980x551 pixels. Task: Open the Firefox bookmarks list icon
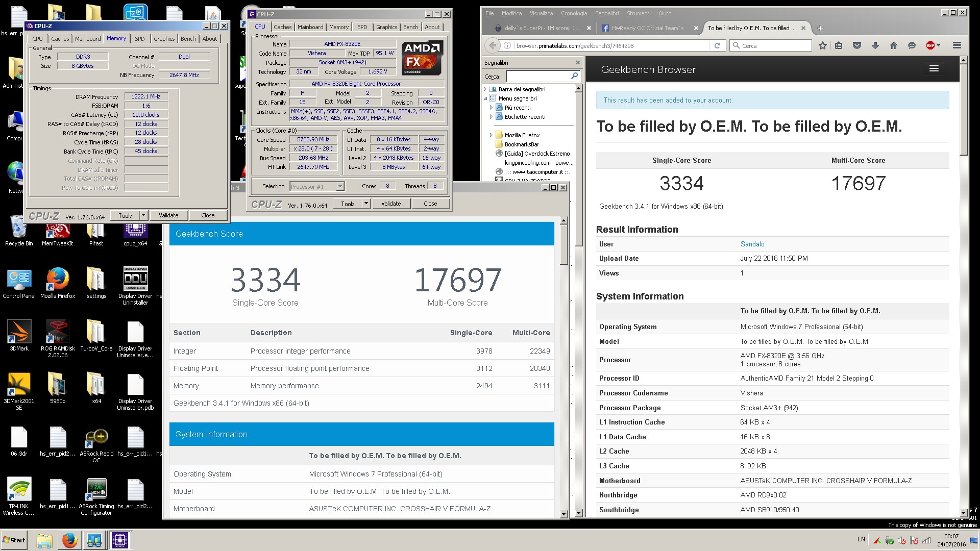coord(839,45)
